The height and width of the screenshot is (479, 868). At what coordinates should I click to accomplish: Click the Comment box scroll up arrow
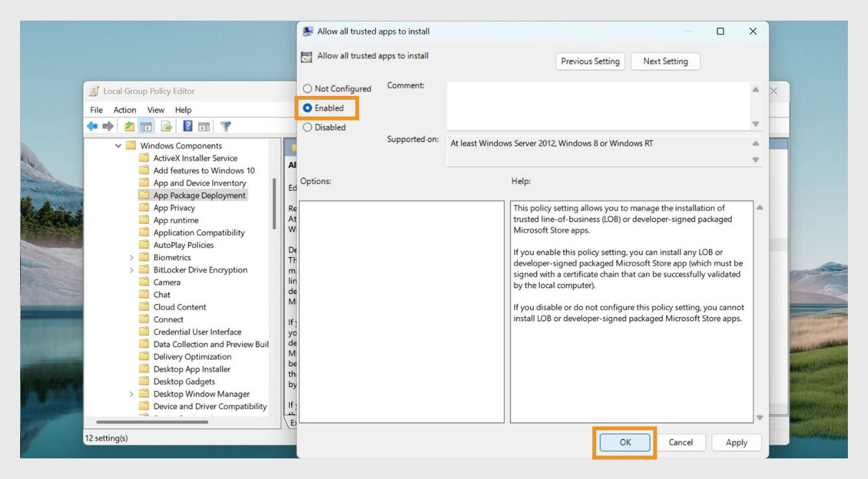coord(756,89)
